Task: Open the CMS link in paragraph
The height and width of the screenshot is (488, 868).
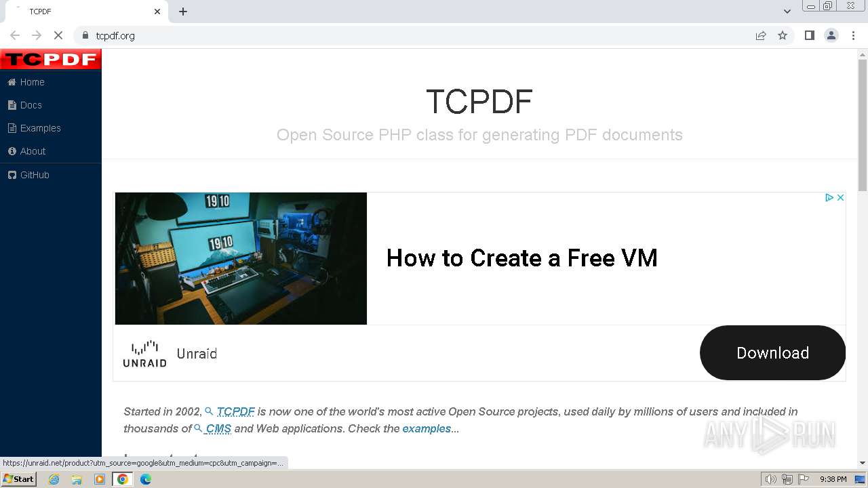Action: pos(218,428)
